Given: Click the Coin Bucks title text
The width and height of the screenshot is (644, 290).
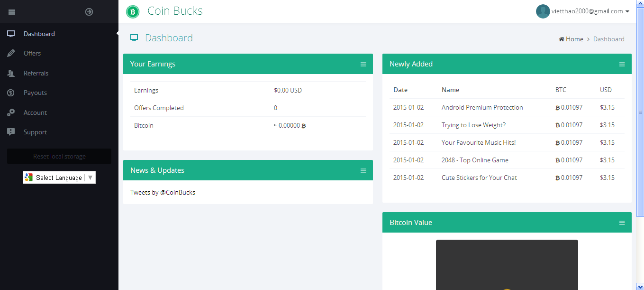Looking at the screenshot, I should (175, 11).
